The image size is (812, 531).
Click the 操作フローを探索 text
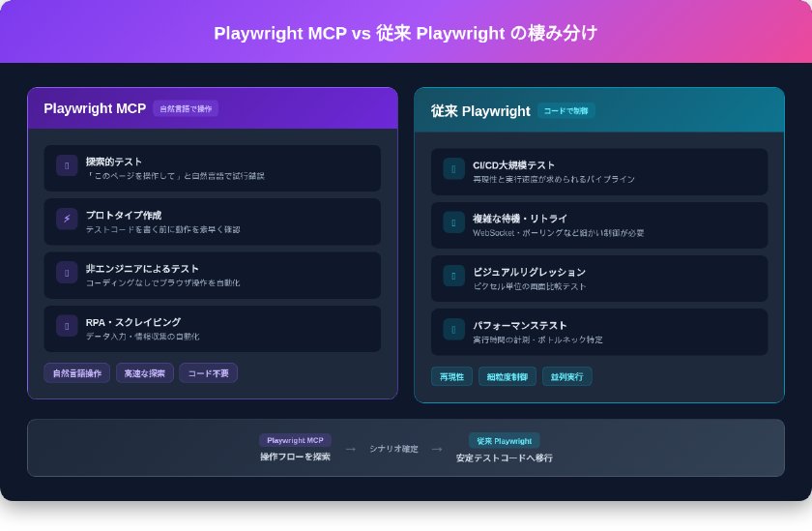295,457
